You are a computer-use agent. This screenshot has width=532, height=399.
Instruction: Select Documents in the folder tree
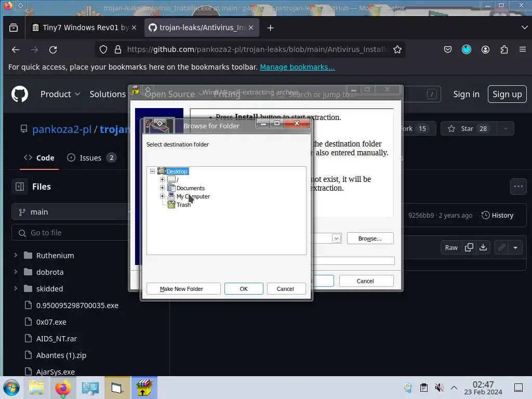pos(190,188)
